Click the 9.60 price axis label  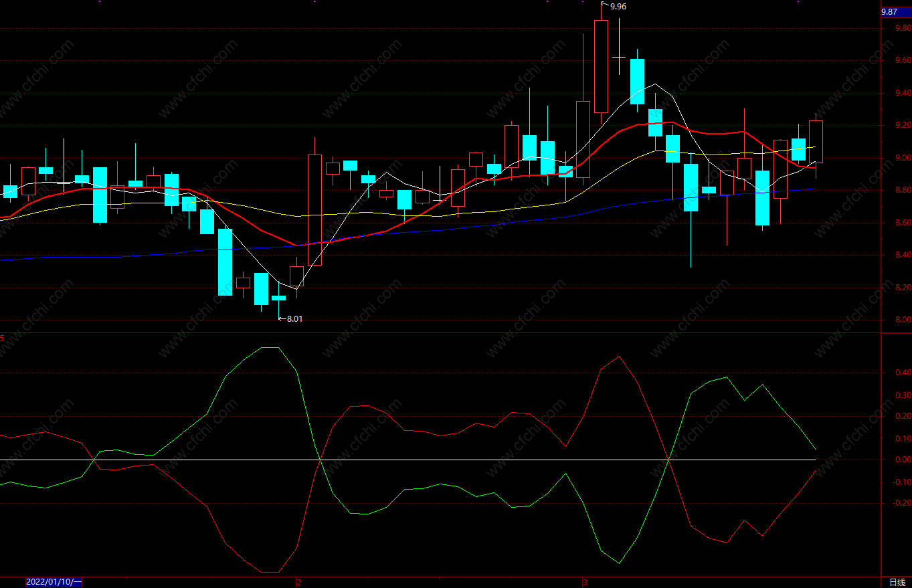coord(903,61)
